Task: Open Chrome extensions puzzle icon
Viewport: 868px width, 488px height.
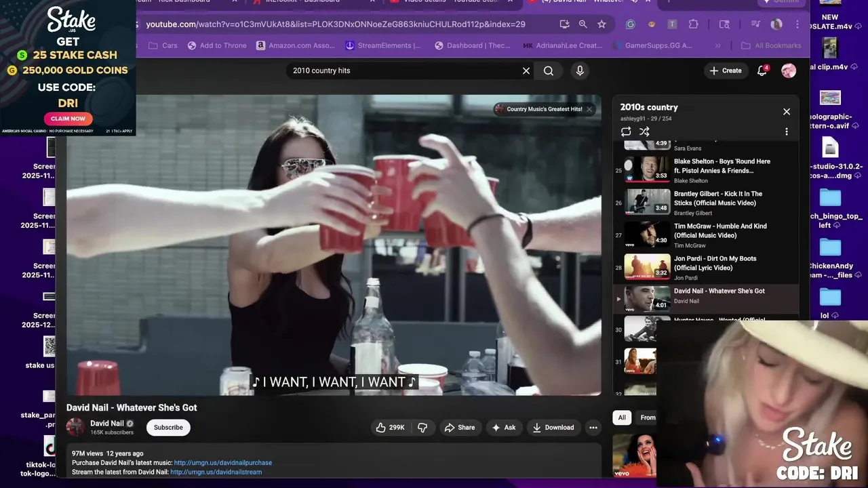Action: pos(693,24)
